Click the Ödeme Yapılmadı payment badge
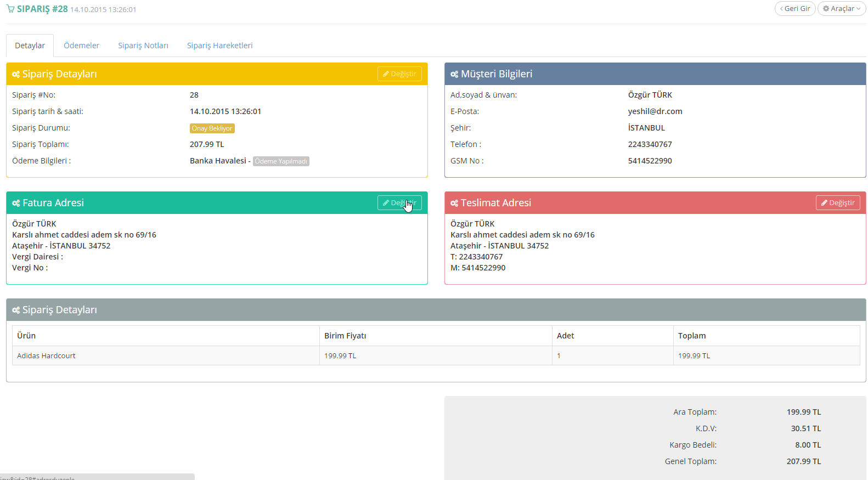Image resolution: width=868 pixels, height=480 pixels. pyautogui.click(x=281, y=161)
